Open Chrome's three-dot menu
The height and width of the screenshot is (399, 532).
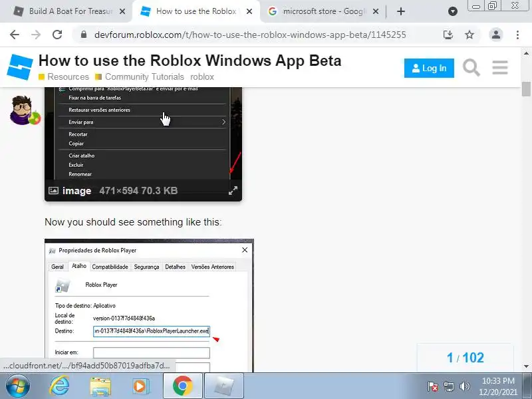[x=517, y=35]
